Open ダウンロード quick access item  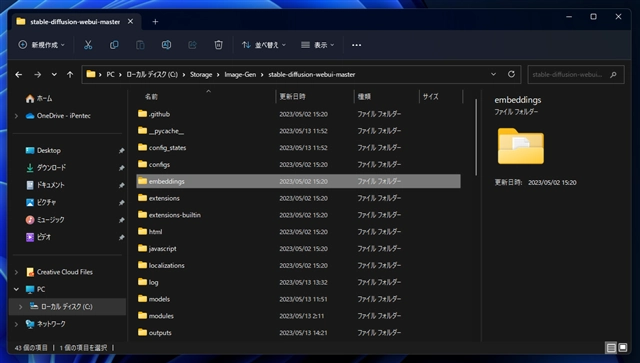point(46,167)
